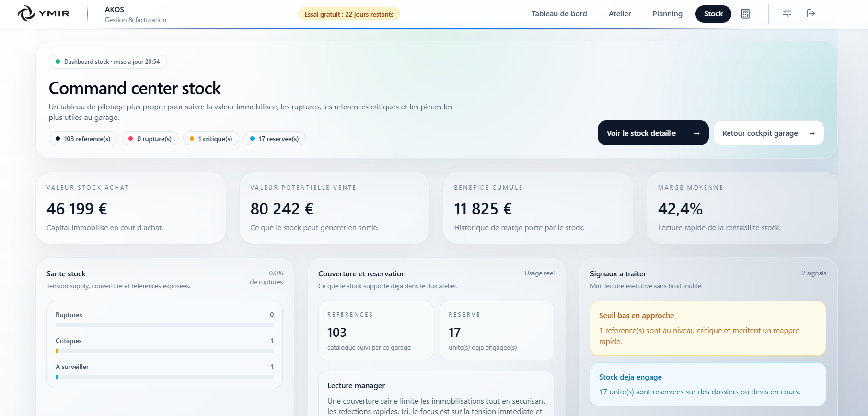Select the Stock tab
The image size is (868, 416).
713,13
